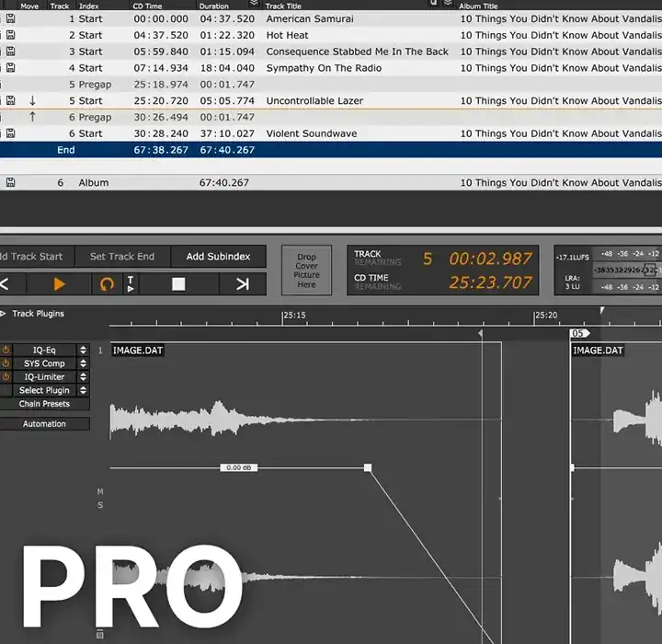Click the playhead marker on the ruler
The image size is (662, 644).
(602, 311)
